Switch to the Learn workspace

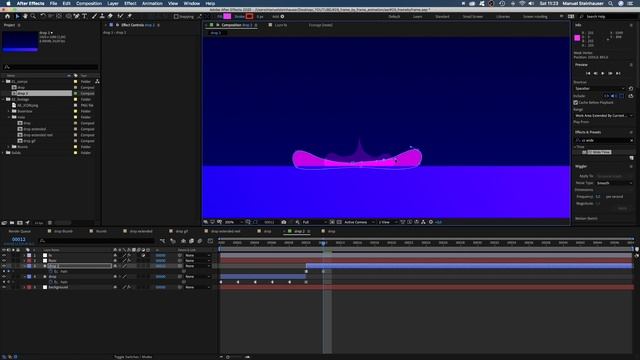tap(418, 17)
